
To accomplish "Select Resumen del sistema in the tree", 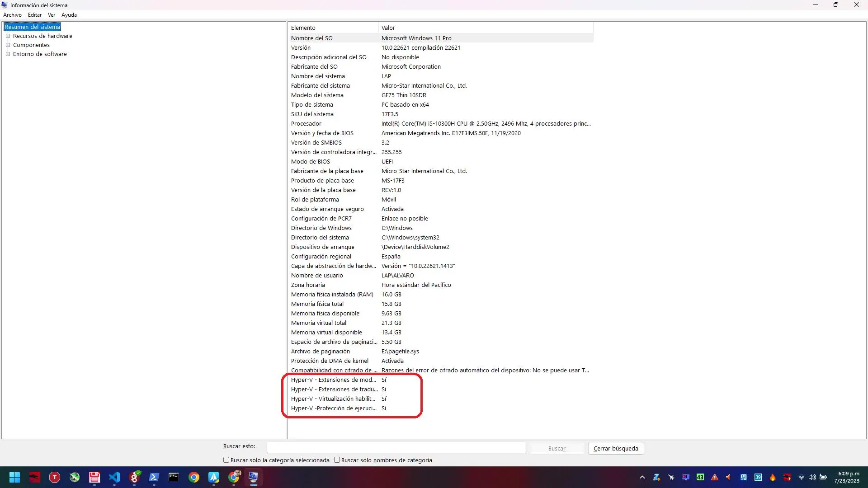I will pos(32,27).
